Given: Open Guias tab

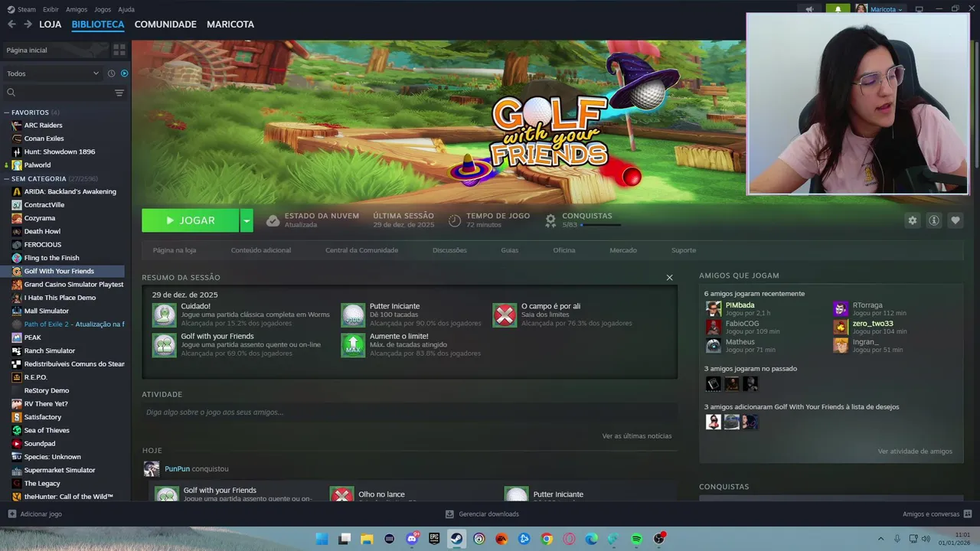Looking at the screenshot, I should [510, 250].
